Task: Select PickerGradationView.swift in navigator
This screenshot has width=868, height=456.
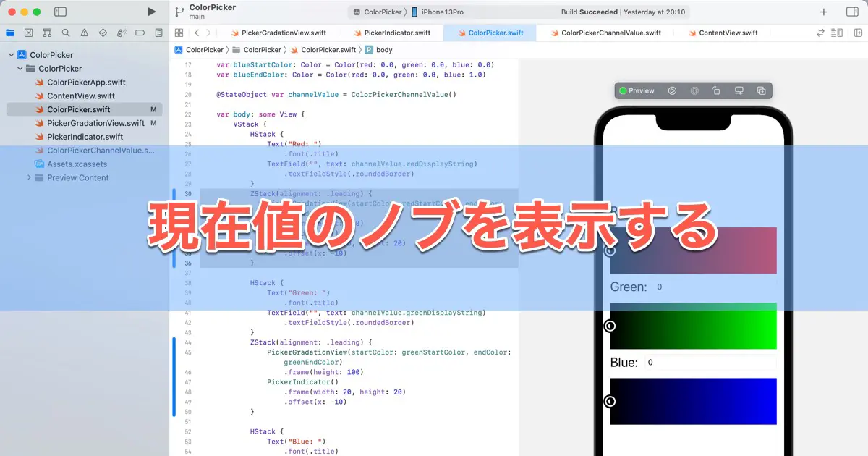Action: (95, 123)
